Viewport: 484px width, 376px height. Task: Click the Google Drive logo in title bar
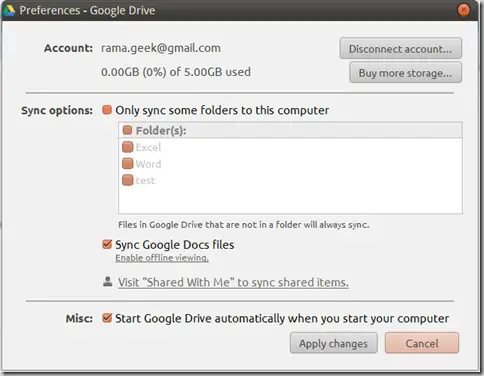(9, 11)
